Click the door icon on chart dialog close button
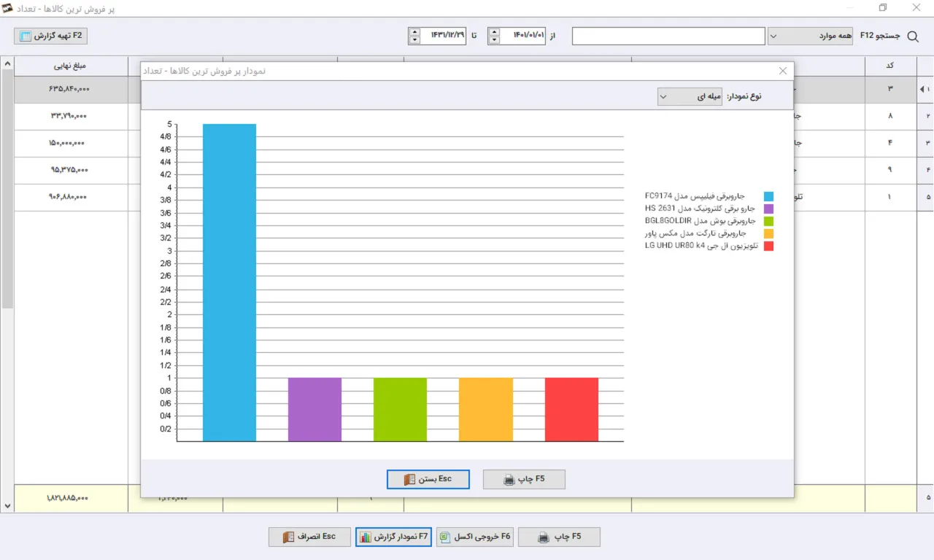Viewport: 934px width, 560px height. tap(409, 480)
